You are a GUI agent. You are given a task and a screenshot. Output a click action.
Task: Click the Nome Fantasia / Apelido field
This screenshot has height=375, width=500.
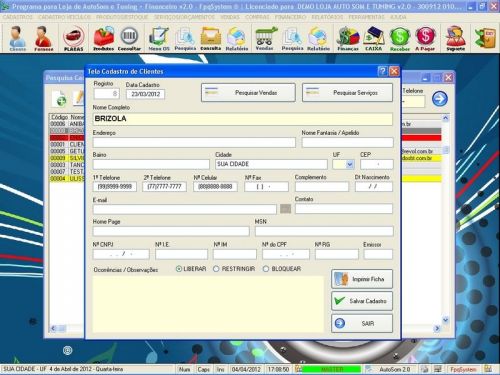point(347,143)
